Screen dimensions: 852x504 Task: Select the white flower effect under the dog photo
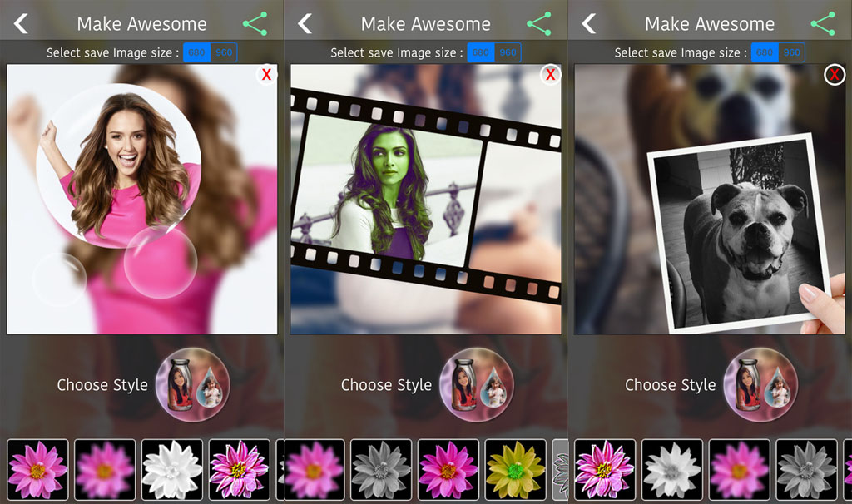click(x=671, y=469)
